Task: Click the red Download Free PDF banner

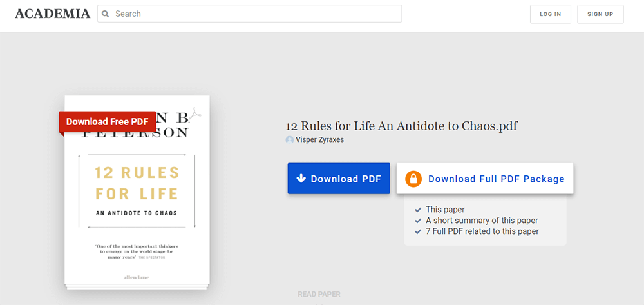Action: coord(107,121)
